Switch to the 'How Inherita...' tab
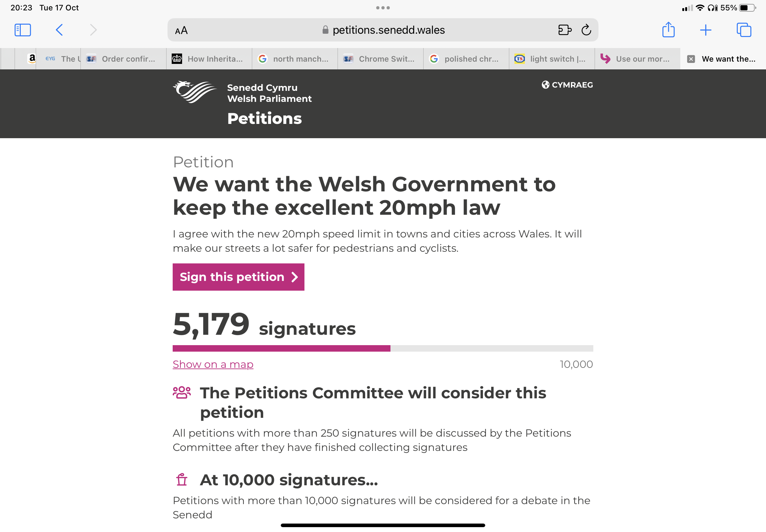Viewport: 766px width, 532px height. [x=209, y=59]
